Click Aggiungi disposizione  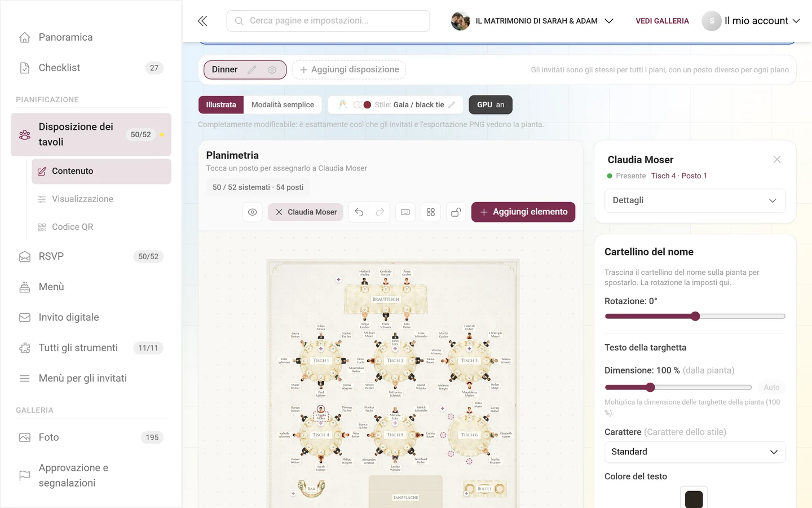(349, 69)
